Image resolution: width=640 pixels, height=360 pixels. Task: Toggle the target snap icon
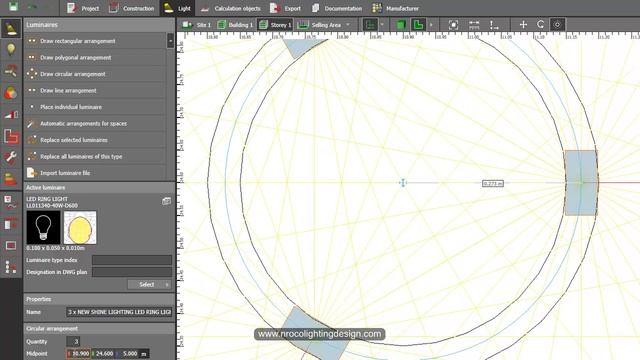[x=558, y=25]
